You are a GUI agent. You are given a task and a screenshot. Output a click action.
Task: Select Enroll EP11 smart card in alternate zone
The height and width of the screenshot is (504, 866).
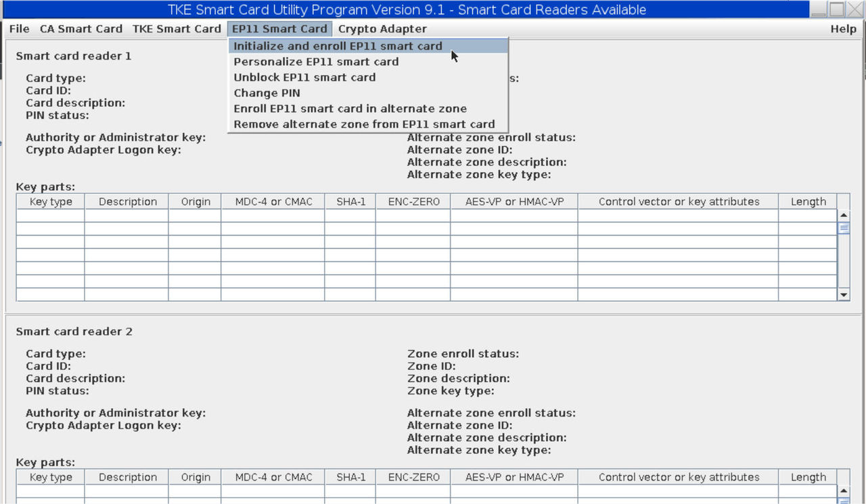pos(368,108)
